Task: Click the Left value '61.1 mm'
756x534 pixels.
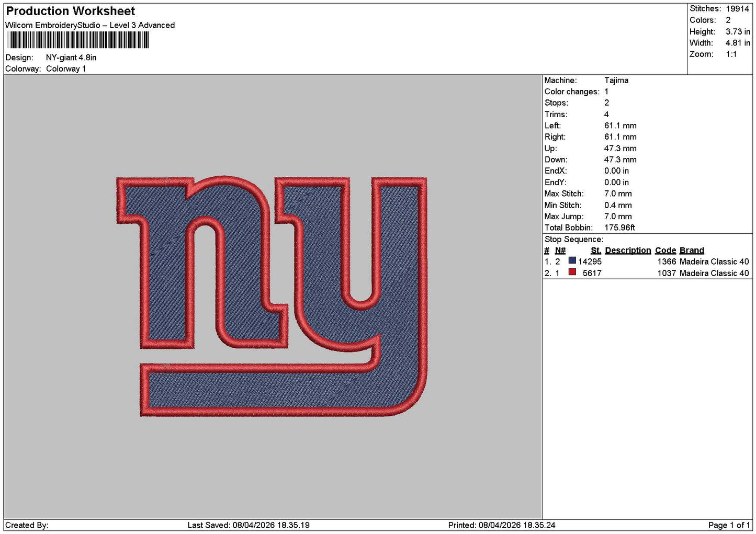Action: click(x=620, y=126)
